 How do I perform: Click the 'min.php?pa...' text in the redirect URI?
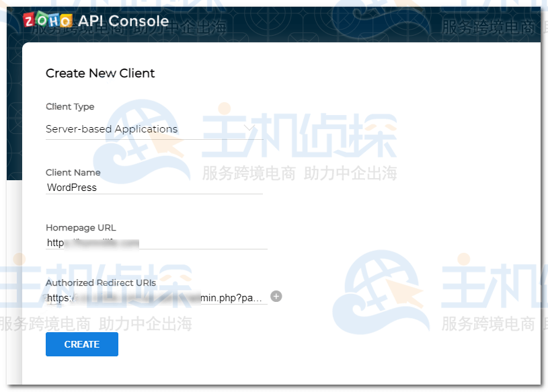(x=232, y=297)
